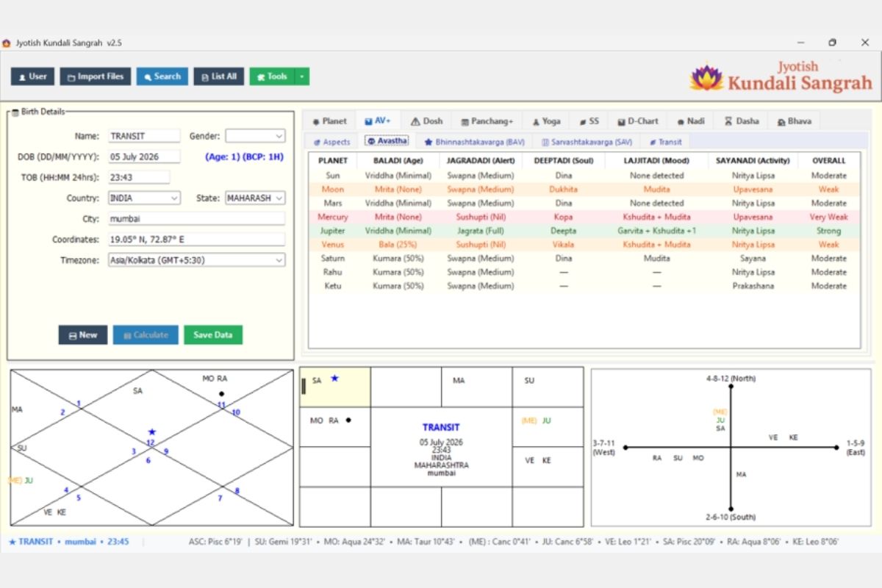Open the Search tool
Viewport: 882px width, 588px height.
pos(162,76)
